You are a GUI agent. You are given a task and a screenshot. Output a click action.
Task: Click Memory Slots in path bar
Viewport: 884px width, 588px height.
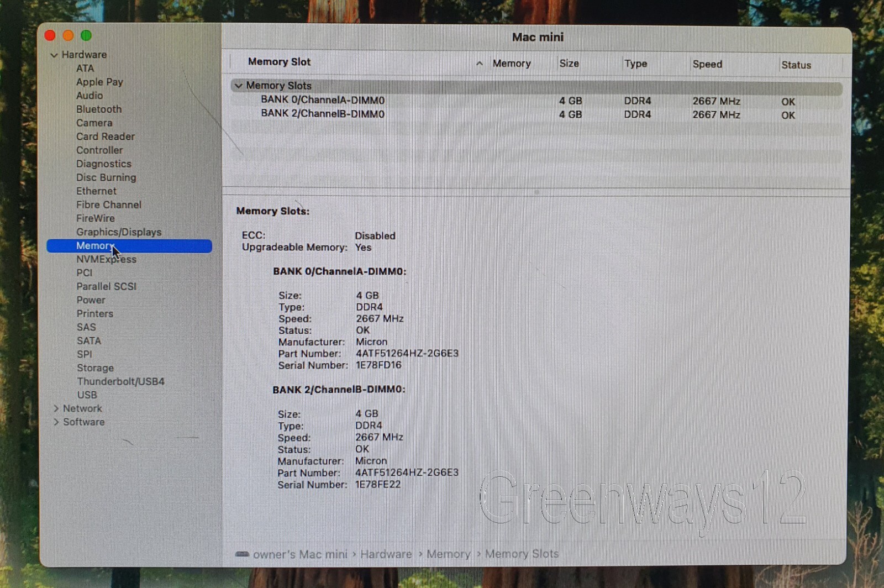point(522,554)
